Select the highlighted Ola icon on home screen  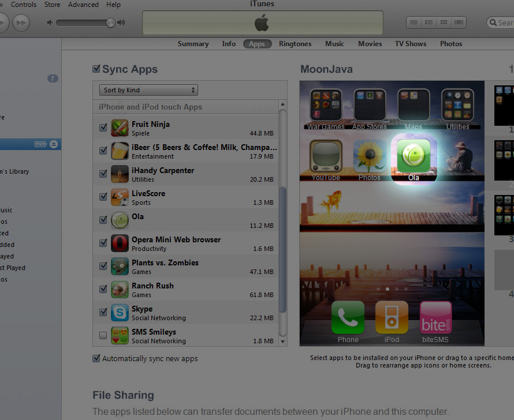click(x=414, y=156)
